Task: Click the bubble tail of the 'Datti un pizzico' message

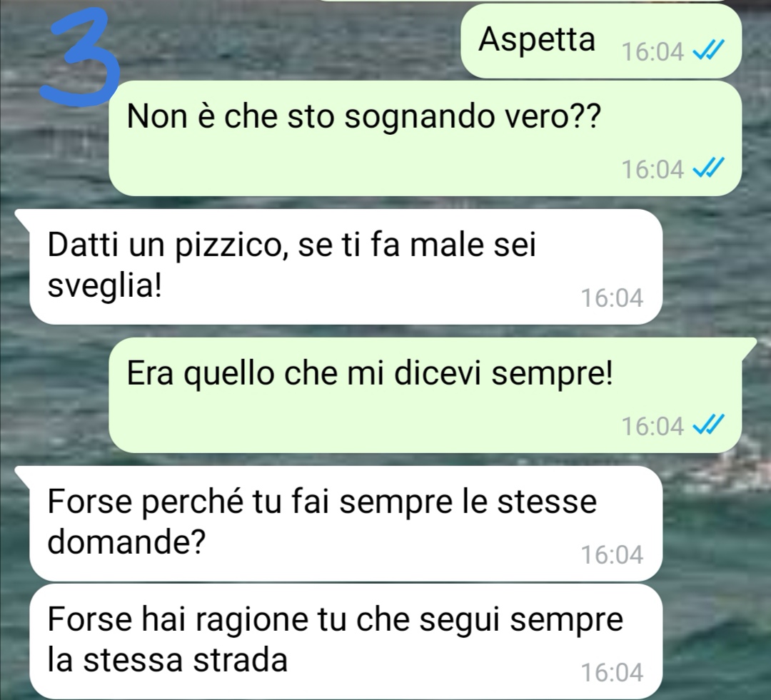Action: click(x=23, y=217)
